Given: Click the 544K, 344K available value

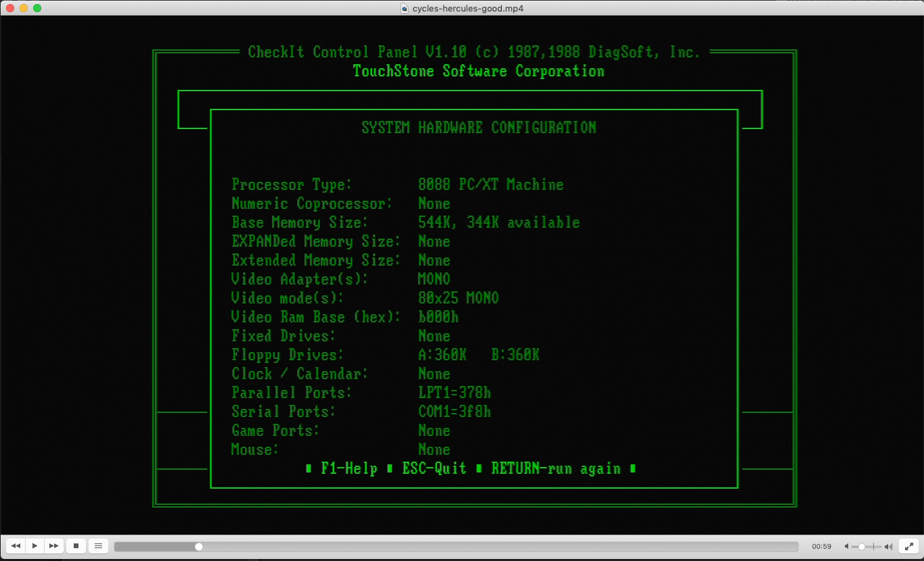Looking at the screenshot, I should [499, 222].
